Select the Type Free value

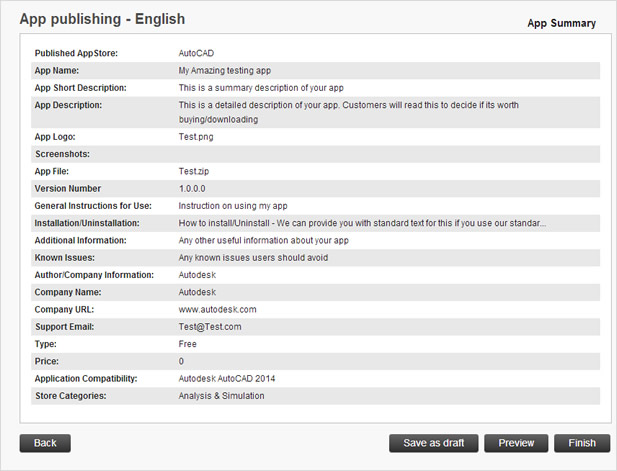click(187, 344)
